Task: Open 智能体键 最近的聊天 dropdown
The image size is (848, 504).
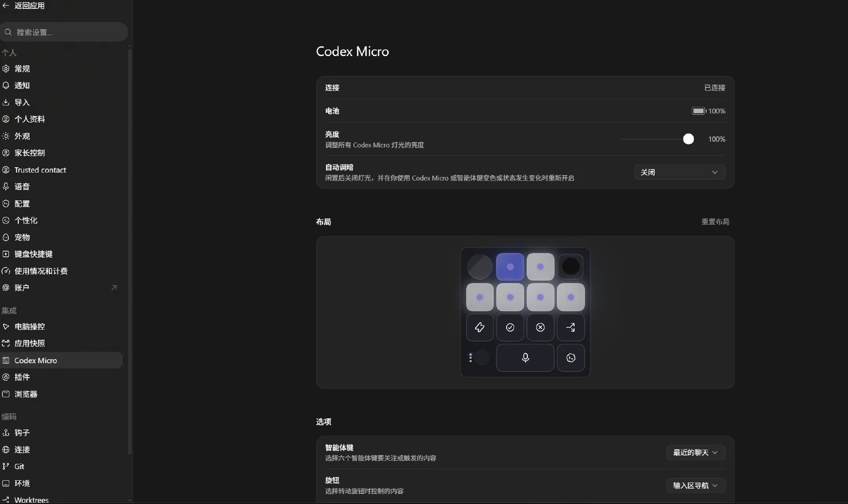Action: point(696,452)
